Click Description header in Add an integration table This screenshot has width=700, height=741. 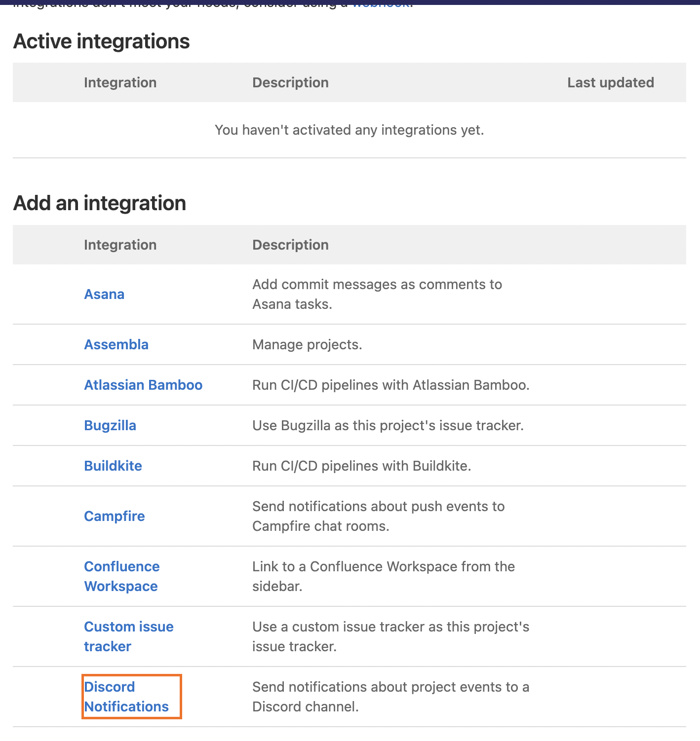pyautogui.click(x=290, y=245)
